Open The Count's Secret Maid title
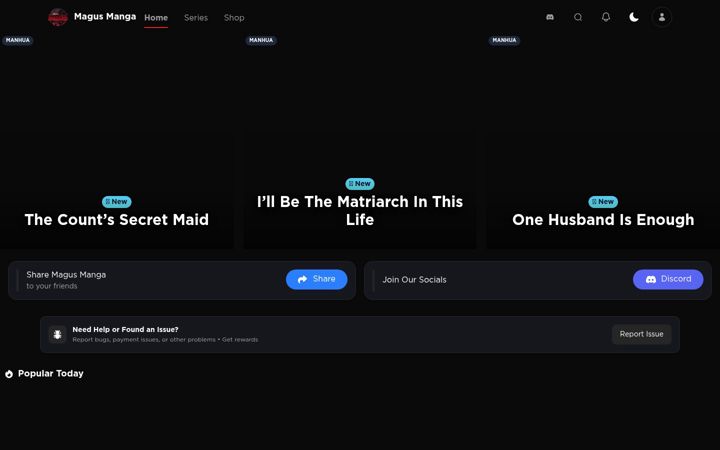720x450 pixels. point(117,219)
